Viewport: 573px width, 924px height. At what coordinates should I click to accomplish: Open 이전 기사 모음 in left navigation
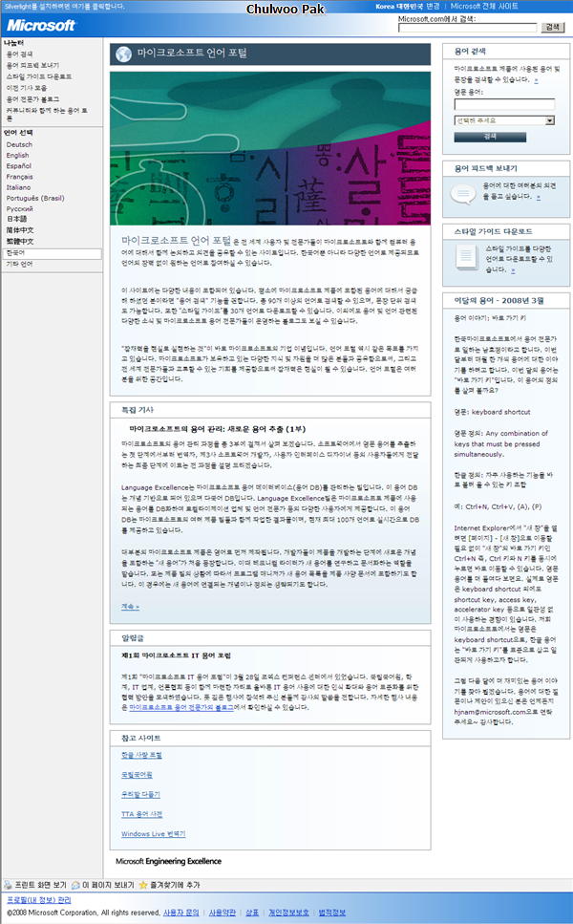point(27,88)
